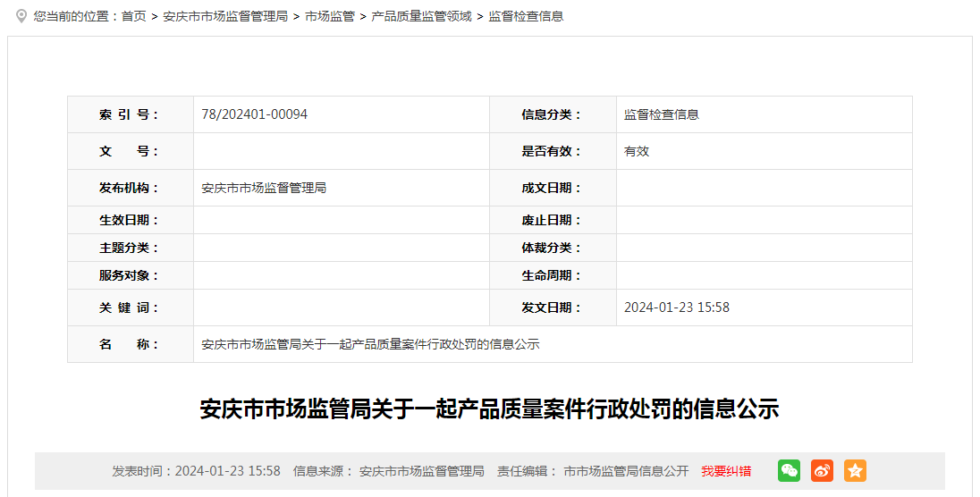Screen dimensions: 980x497
Task: Click 责任编辑 市市场监管局信息公开 text
Action: (x=593, y=471)
